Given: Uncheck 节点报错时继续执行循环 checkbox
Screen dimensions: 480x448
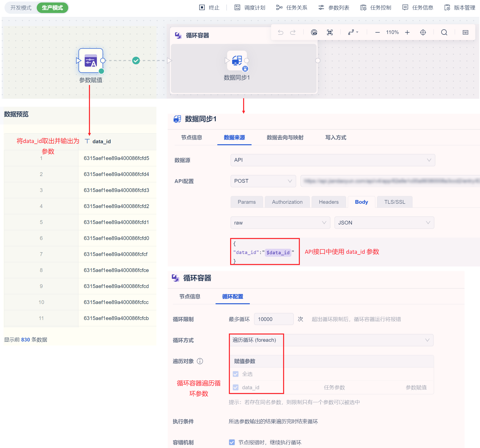Looking at the screenshot, I should 232,442.
